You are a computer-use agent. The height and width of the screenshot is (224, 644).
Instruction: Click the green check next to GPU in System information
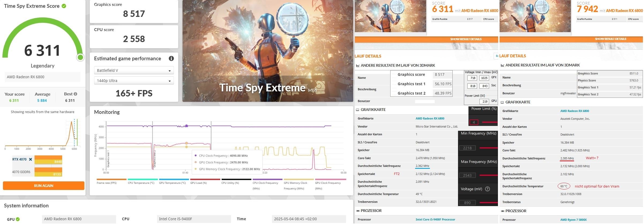(x=18, y=219)
